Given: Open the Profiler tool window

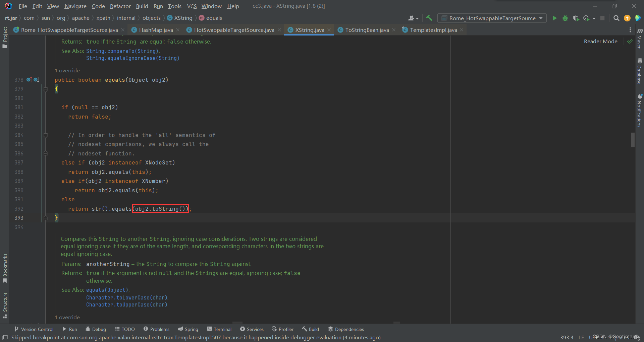Looking at the screenshot, I should 282,329.
